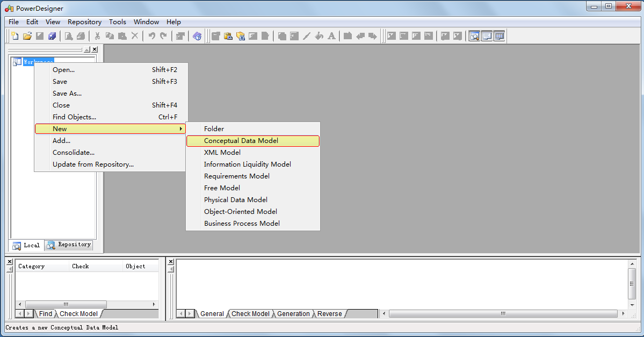The height and width of the screenshot is (337, 644).
Task: Select Free Model in the submenu
Action: pyautogui.click(x=253, y=188)
